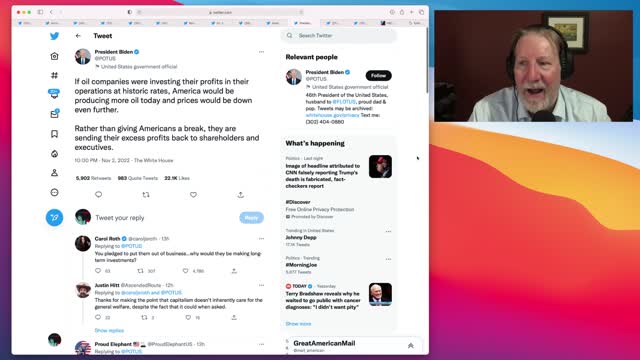Screen dimensions: 640x360
Task: Click Safari sidebar toggle icon
Action: [x=40, y=12]
